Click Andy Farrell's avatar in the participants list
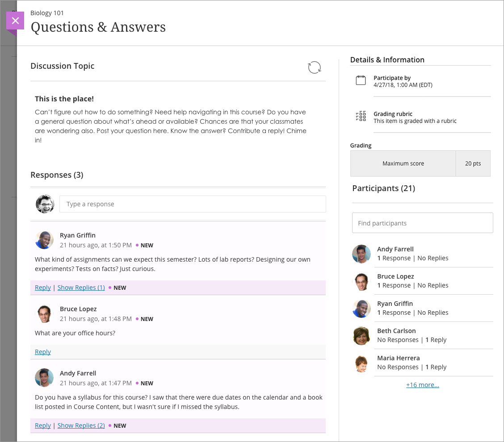 [361, 254]
